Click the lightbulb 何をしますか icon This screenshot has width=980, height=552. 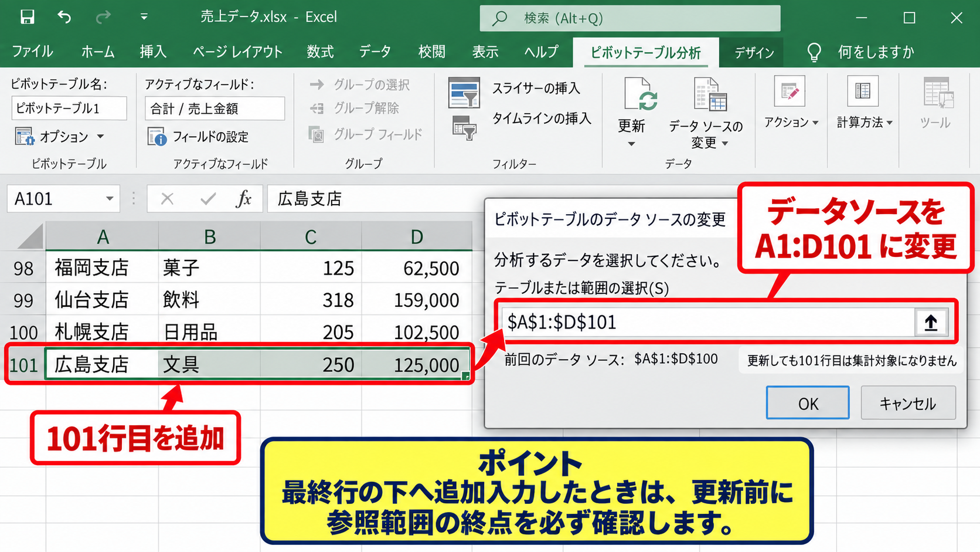814,52
